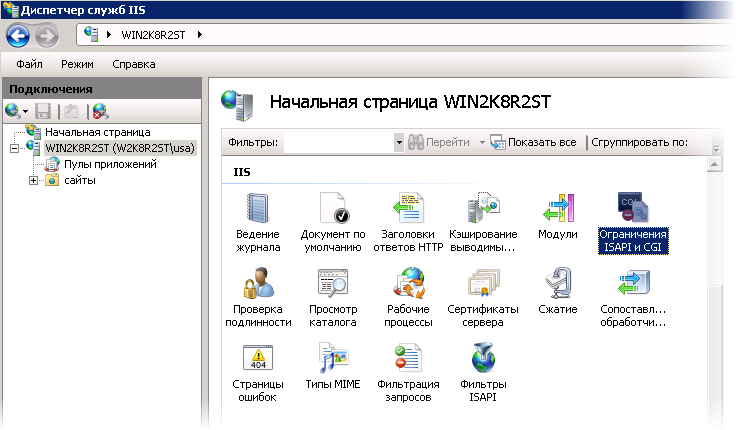This screenshot has height=430, width=736.
Task: Open the Модули feature
Action: 558,216
